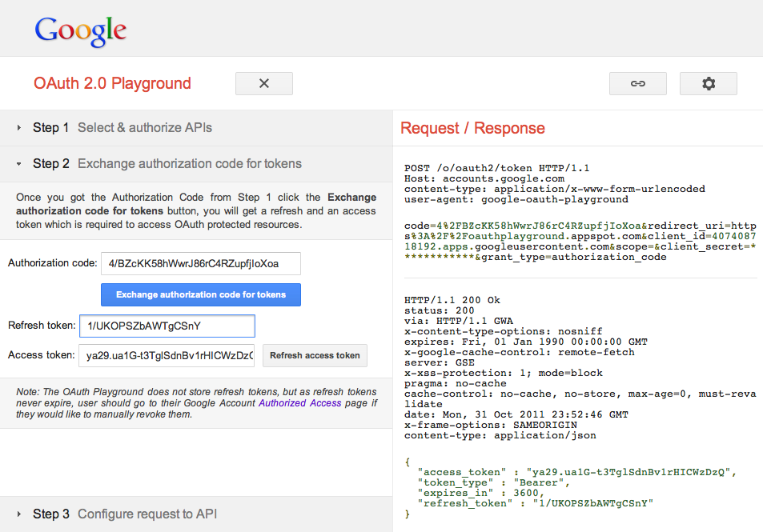Expand Step 3 disclosure triangle

tap(19, 514)
